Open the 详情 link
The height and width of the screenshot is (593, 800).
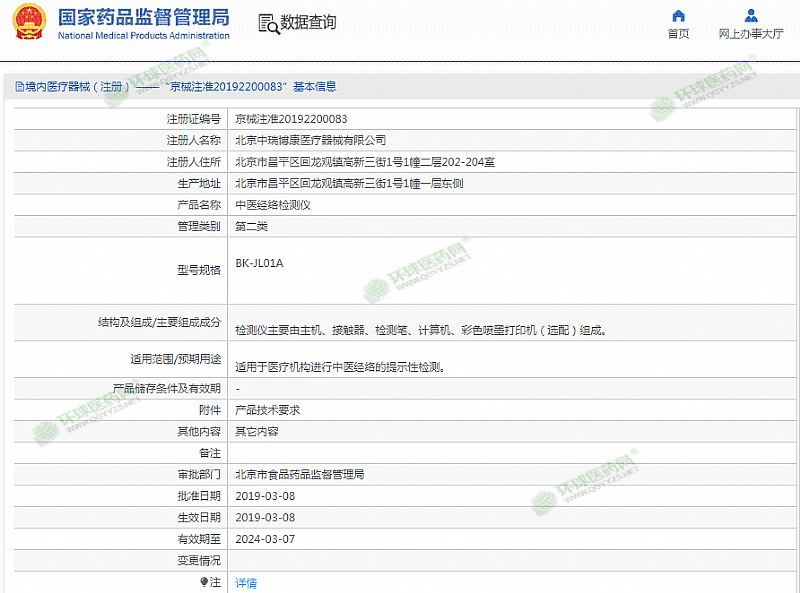tap(246, 583)
